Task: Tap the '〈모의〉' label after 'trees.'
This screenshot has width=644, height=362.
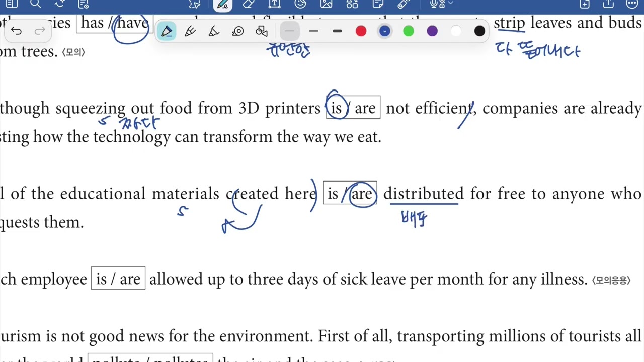Action: [73, 52]
